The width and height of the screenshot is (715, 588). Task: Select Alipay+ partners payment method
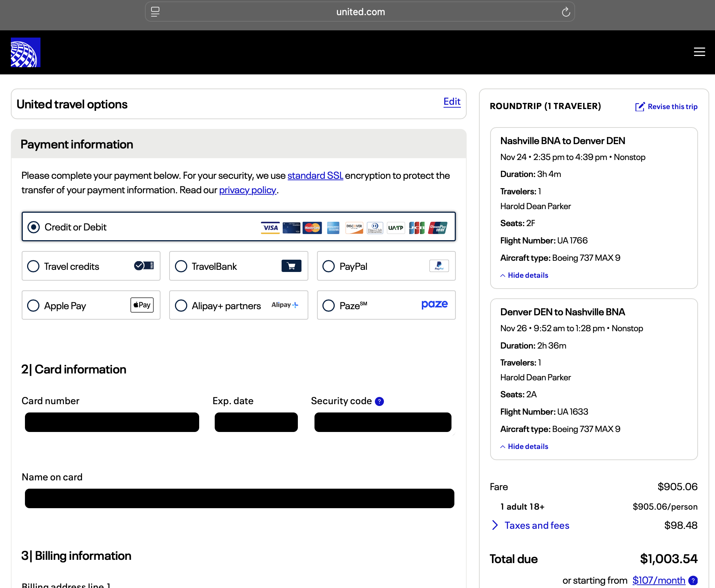click(181, 306)
